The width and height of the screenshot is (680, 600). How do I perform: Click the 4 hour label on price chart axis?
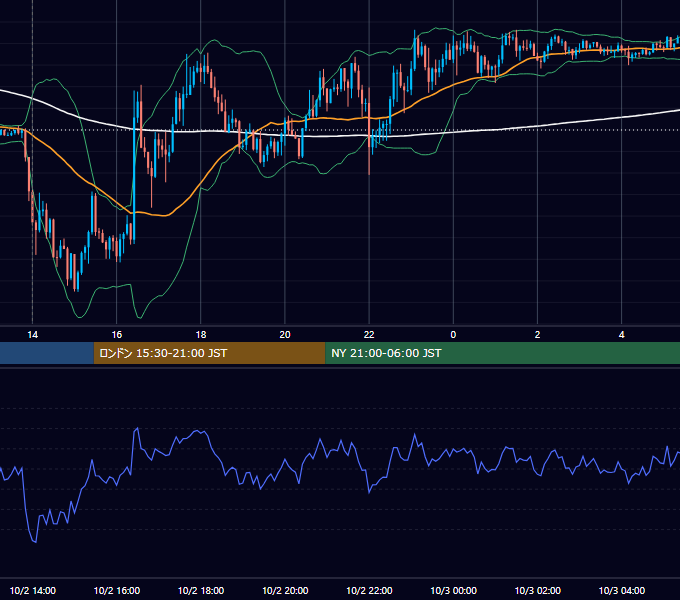[x=621, y=335]
